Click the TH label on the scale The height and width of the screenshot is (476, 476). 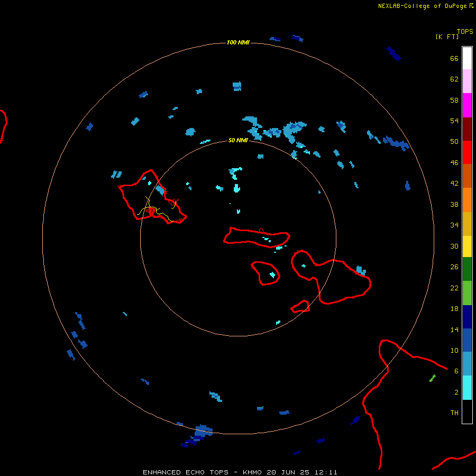click(454, 413)
